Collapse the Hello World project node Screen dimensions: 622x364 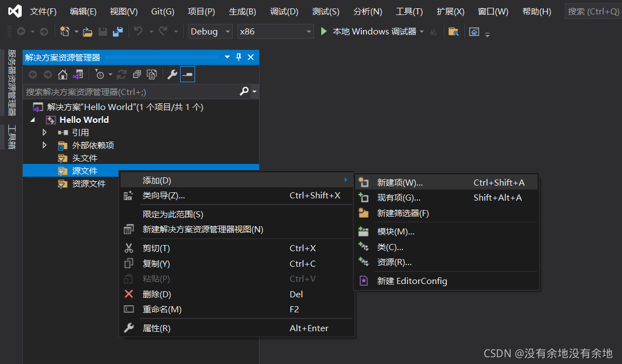tap(33, 119)
